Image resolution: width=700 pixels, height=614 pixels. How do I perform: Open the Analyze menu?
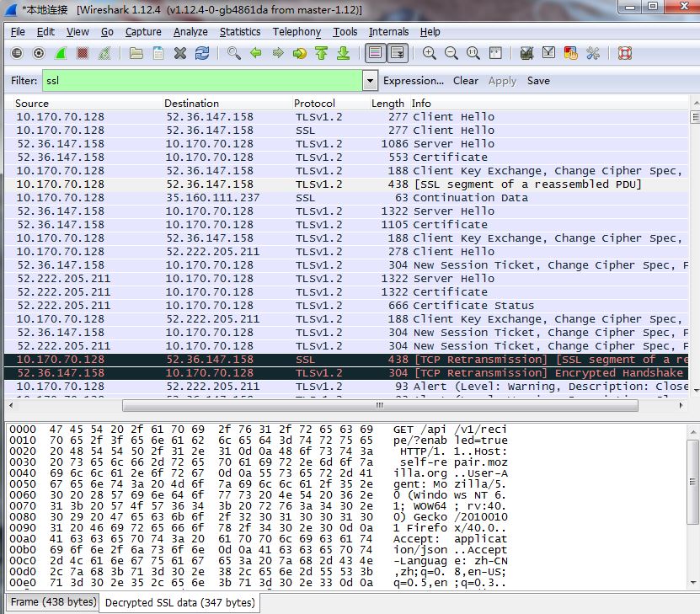pyautogui.click(x=190, y=32)
